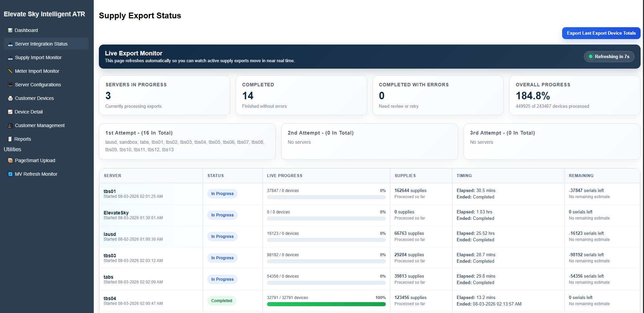Click Elevate Sky Intelligent ATR title
This screenshot has width=644, height=313.
point(44,14)
